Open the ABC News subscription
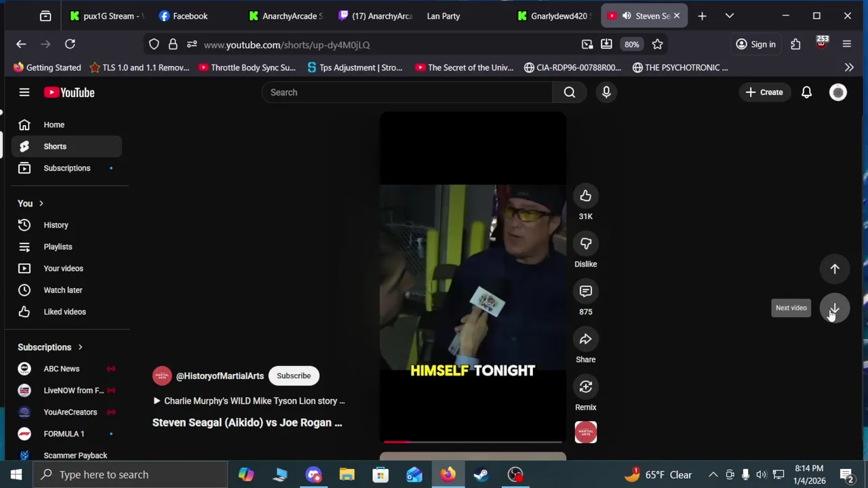This screenshot has height=488, width=868. pyautogui.click(x=66, y=369)
